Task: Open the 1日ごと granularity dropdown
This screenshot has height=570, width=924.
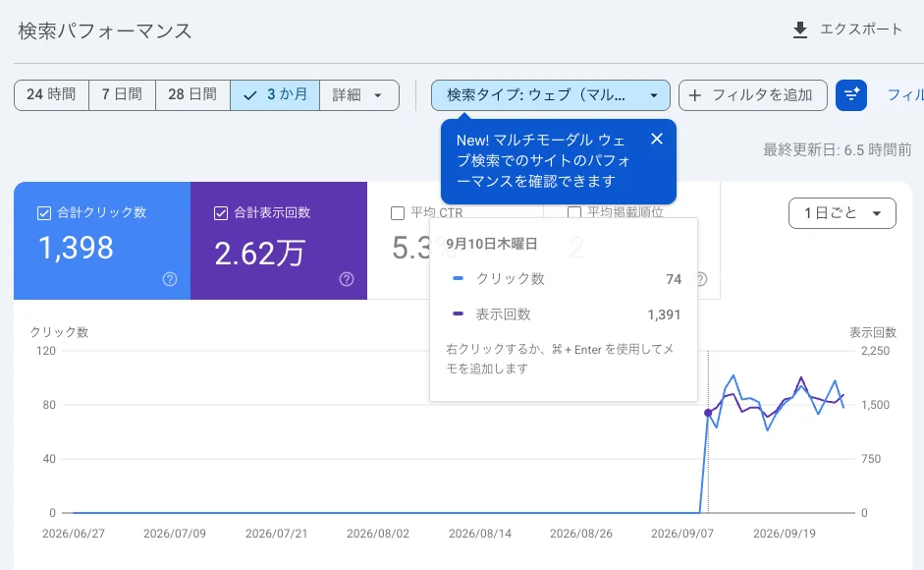Action: coord(842,213)
